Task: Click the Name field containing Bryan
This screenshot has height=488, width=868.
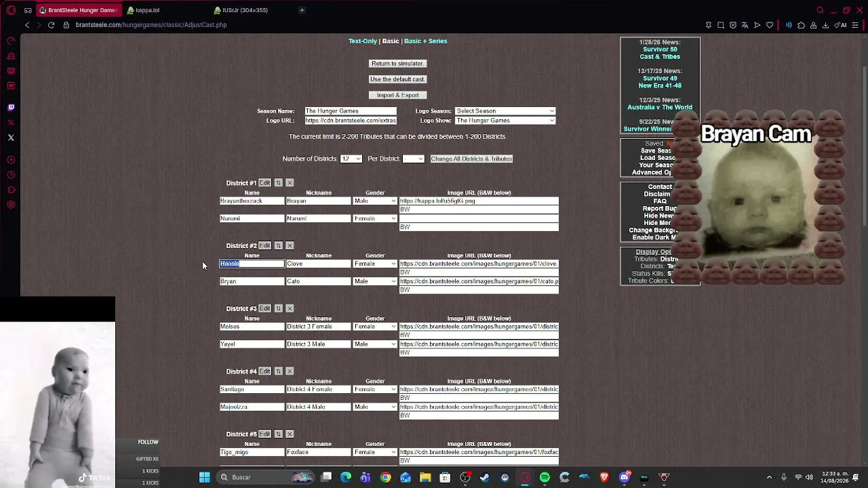Action: (x=252, y=281)
